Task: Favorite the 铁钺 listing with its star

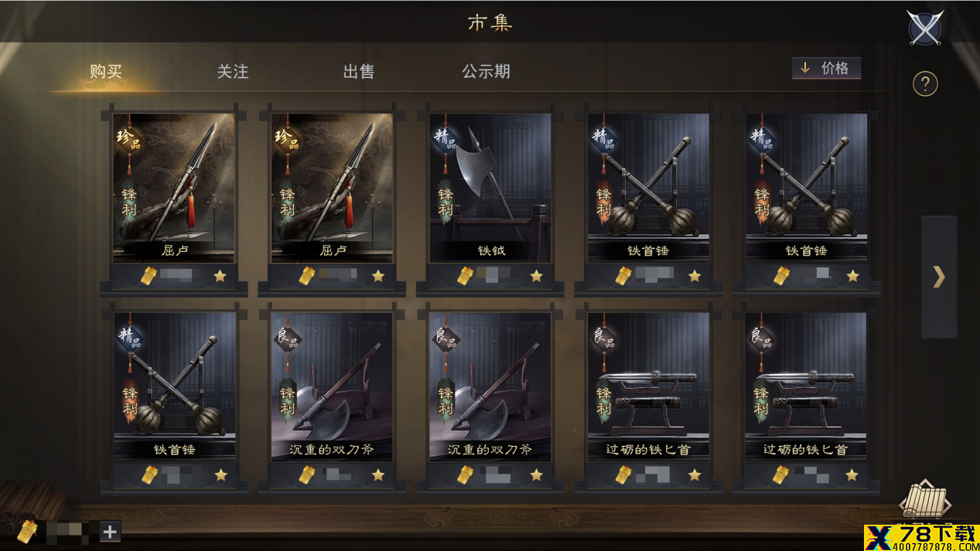Action: [x=536, y=276]
